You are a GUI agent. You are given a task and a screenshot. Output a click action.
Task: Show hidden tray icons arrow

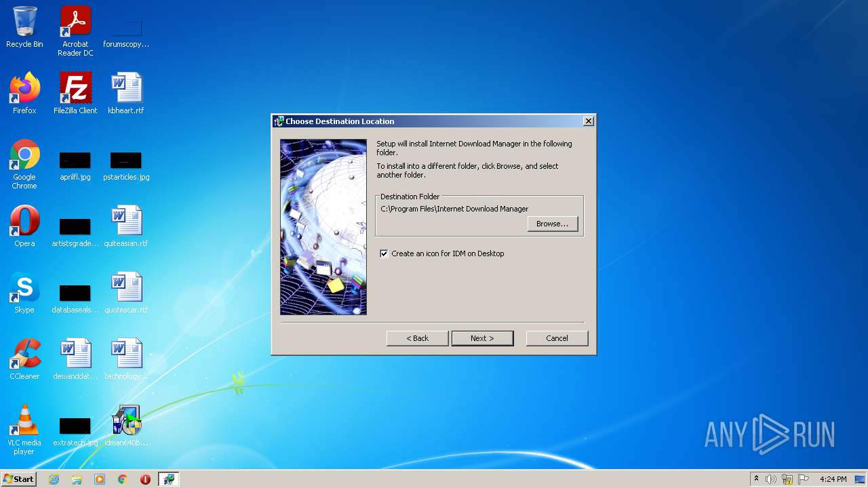[756, 479]
